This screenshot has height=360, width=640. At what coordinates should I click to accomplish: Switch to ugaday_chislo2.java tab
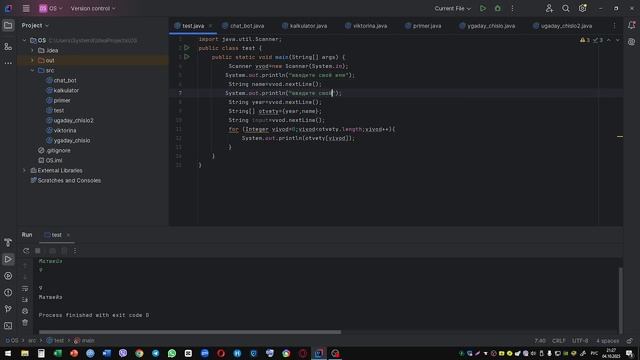pyautogui.click(x=562, y=26)
